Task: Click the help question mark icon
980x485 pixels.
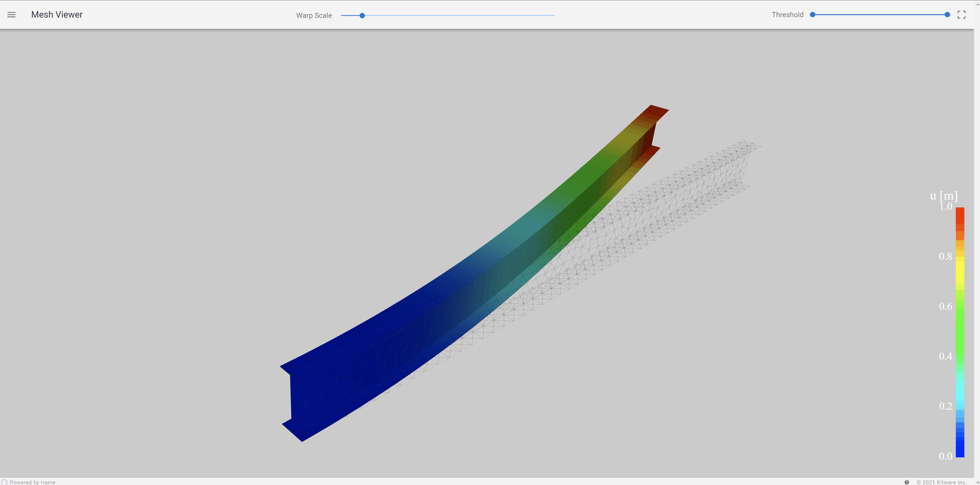Action: click(x=907, y=482)
